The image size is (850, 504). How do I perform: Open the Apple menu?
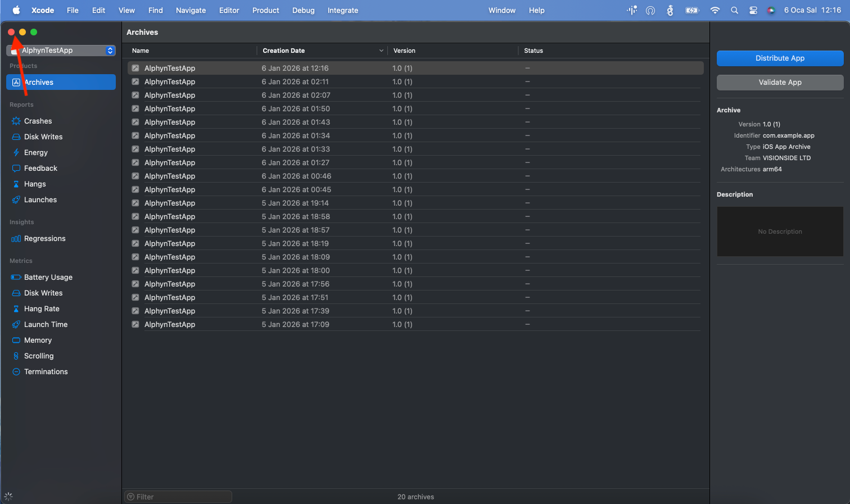(16, 10)
